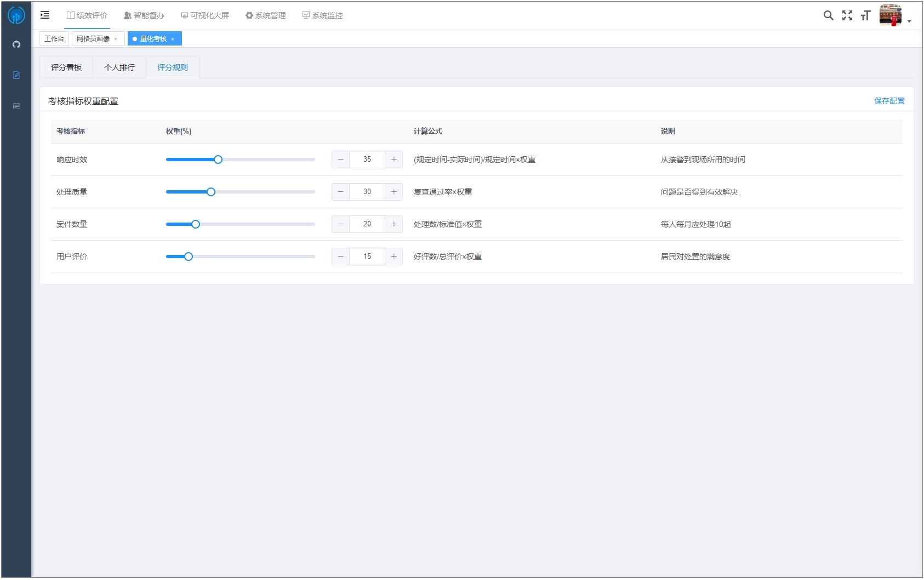
Task: Switch to the 评分看板 tab
Action: click(x=66, y=67)
